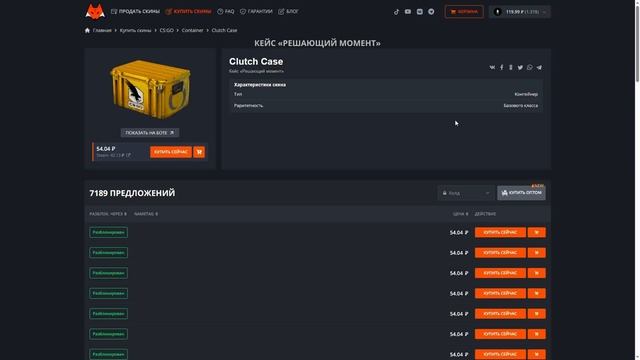Open the Продать скины menu item
Image resolution: width=640 pixels, height=360 pixels.
pos(136,11)
